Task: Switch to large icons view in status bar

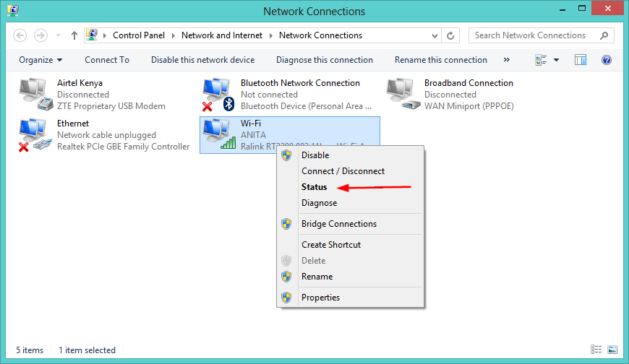Action: click(x=612, y=350)
